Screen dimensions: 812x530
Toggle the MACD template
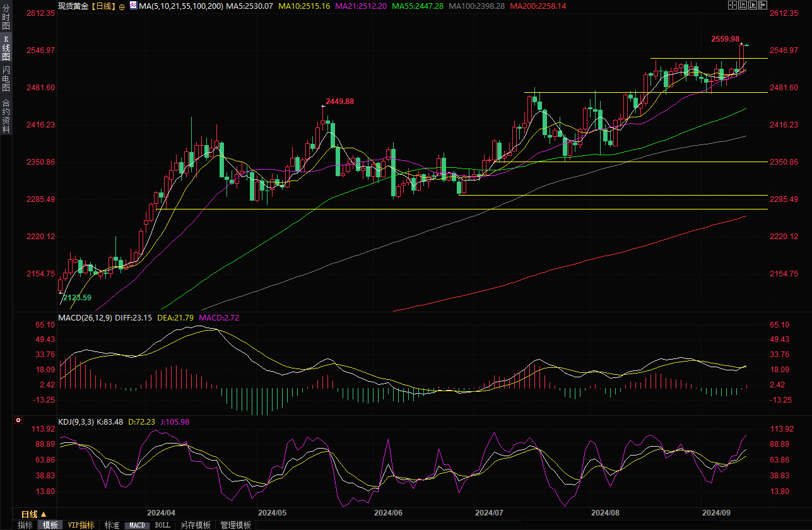[137, 525]
